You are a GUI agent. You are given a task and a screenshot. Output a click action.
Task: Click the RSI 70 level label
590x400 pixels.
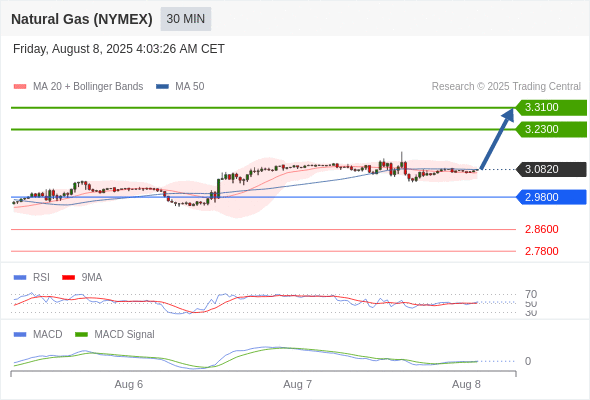[531, 294]
